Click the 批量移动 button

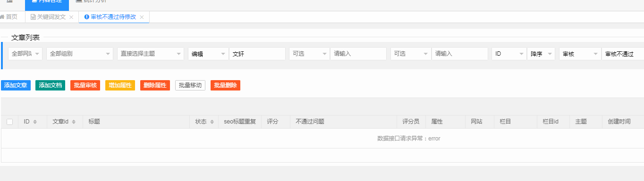coord(190,85)
